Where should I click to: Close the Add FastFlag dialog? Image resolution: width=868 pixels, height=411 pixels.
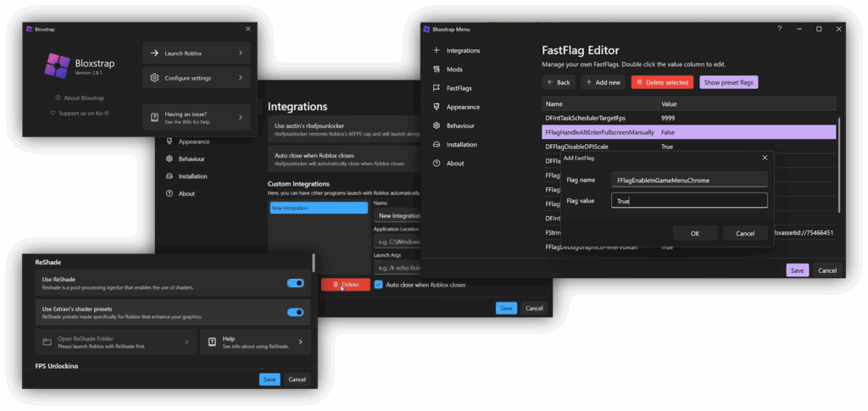click(x=765, y=158)
